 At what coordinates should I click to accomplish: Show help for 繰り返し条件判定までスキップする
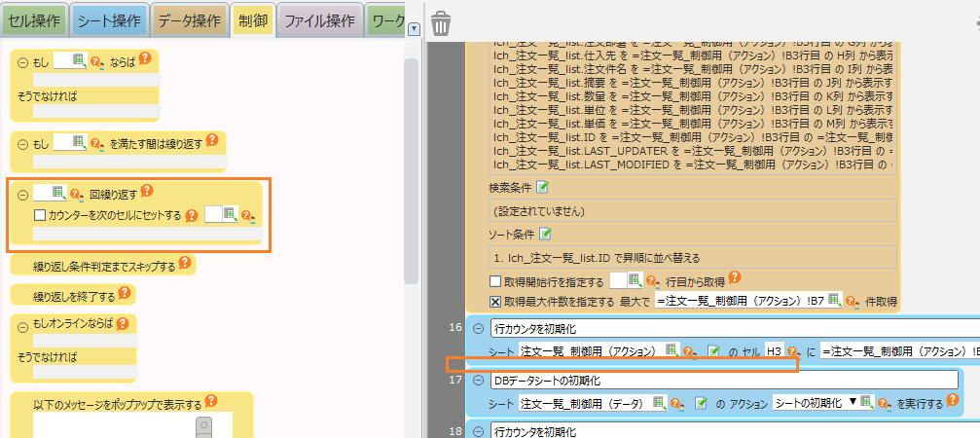(x=184, y=263)
